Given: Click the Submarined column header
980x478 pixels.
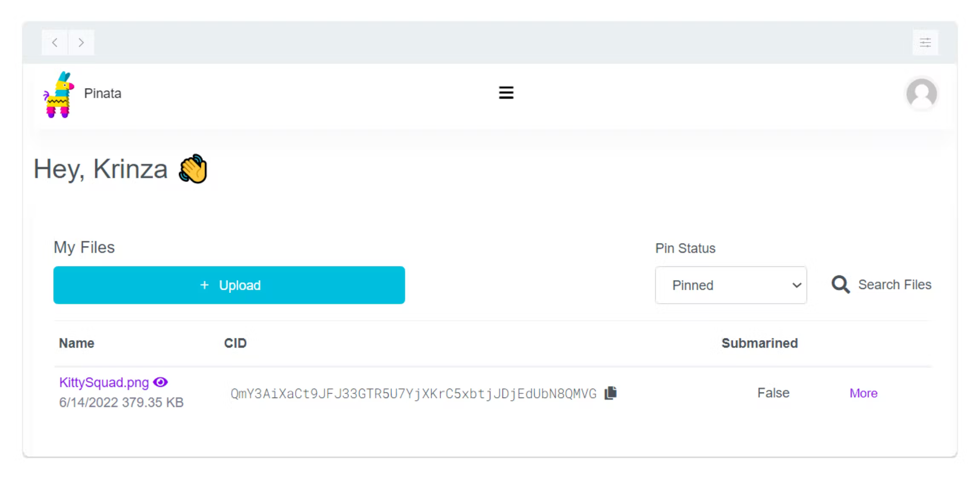Looking at the screenshot, I should 759,343.
